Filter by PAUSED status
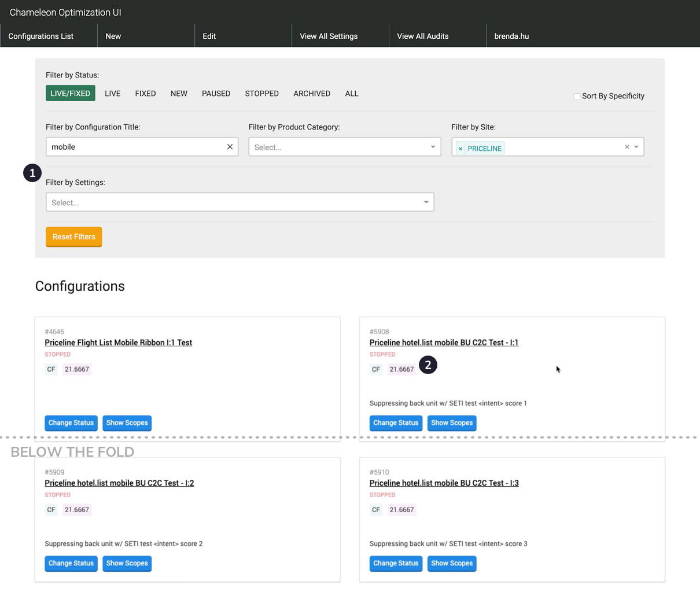 tap(216, 93)
